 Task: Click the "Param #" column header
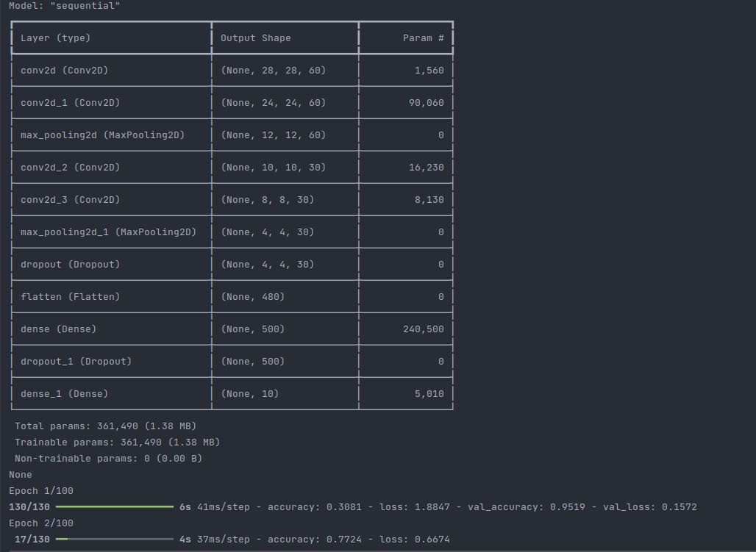(x=423, y=38)
